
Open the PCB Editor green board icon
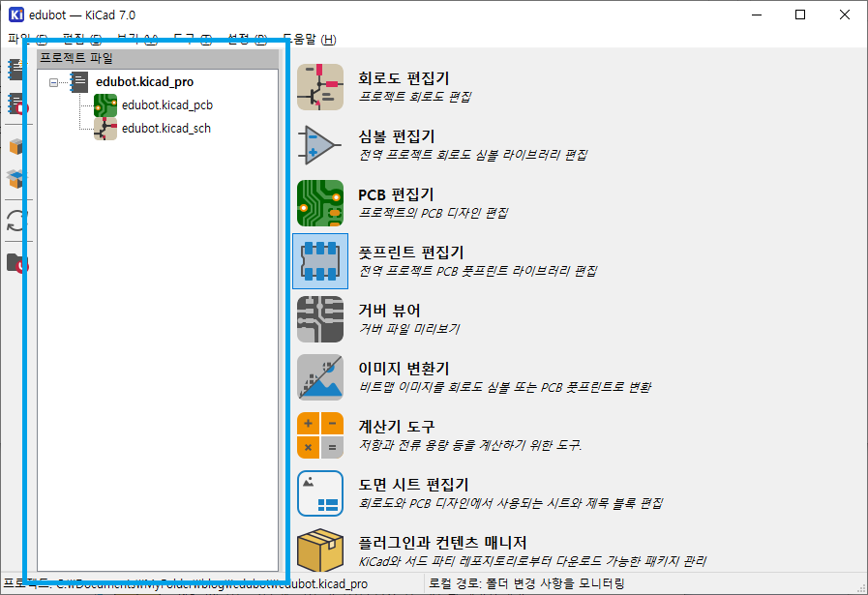(320, 203)
